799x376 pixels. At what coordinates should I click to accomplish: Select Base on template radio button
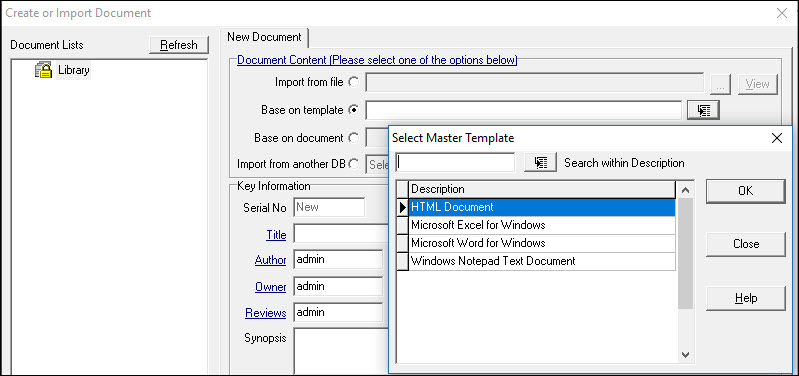tap(353, 110)
